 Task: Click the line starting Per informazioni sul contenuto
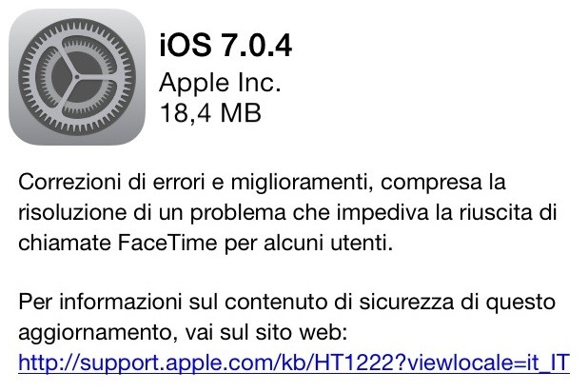[287, 303]
